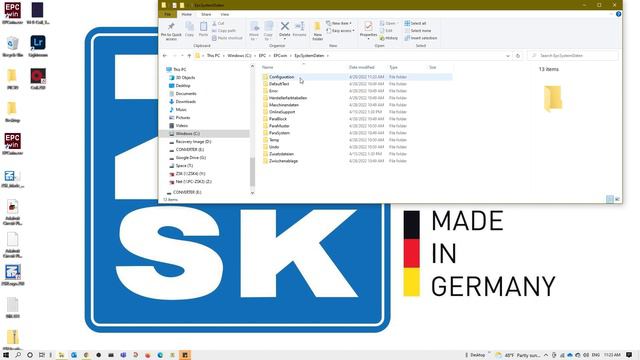The image size is (640, 360).
Task: Open the File ribbon tab
Action: [167, 14]
